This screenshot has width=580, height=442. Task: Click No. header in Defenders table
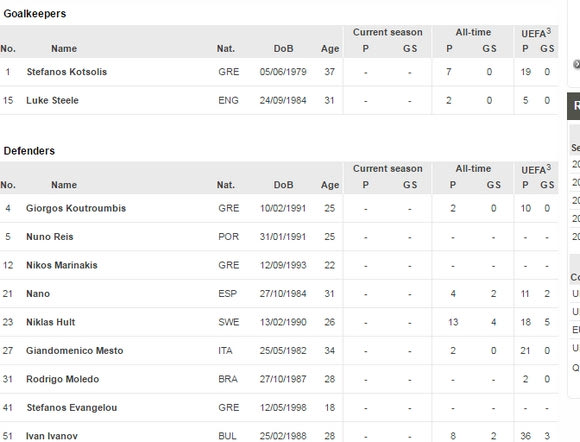[x=8, y=185]
